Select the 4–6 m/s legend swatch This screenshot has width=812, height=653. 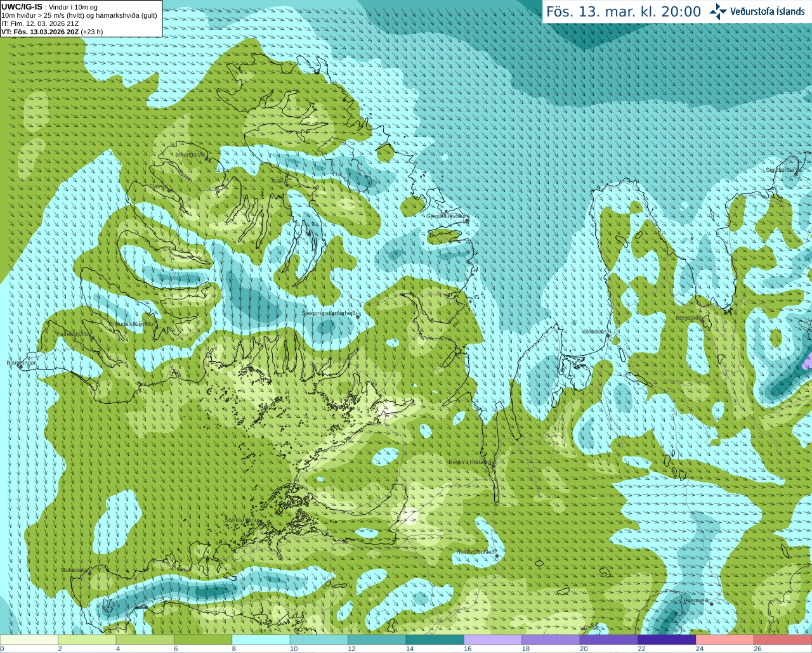(x=145, y=640)
